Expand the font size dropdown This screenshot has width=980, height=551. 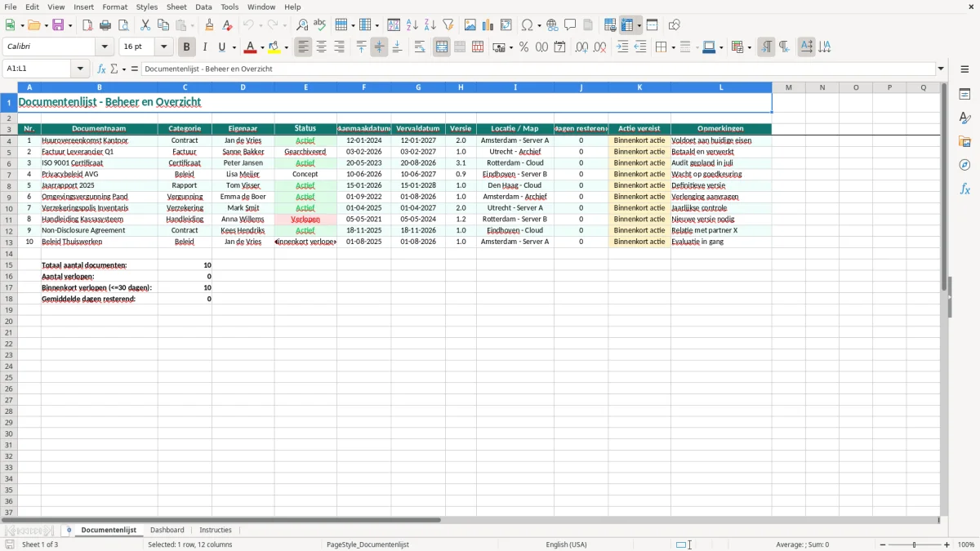tap(163, 47)
